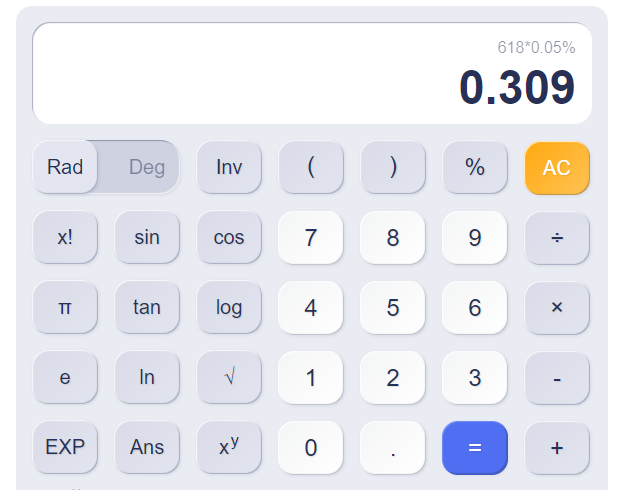Select the minus operator key
This screenshot has width=621, height=490.
click(557, 377)
